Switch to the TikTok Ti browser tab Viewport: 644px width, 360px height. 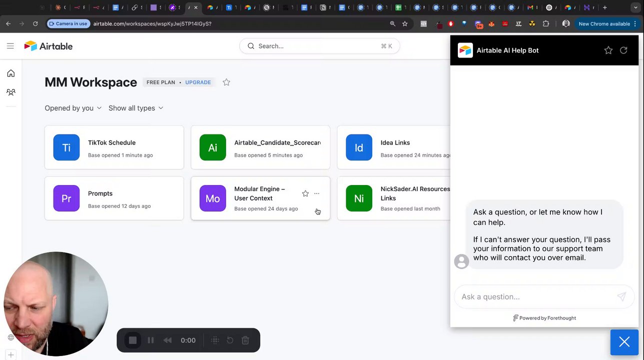(x=229, y=7)
